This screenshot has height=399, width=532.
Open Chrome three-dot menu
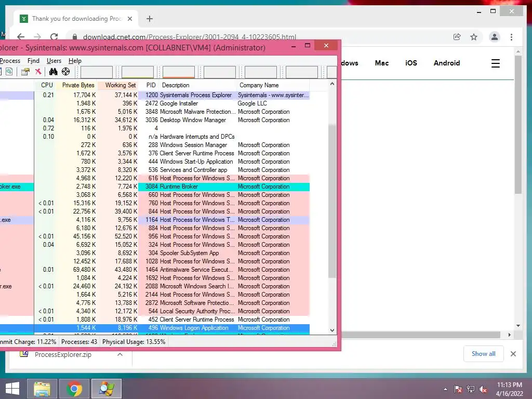click(x=511, y=37)
